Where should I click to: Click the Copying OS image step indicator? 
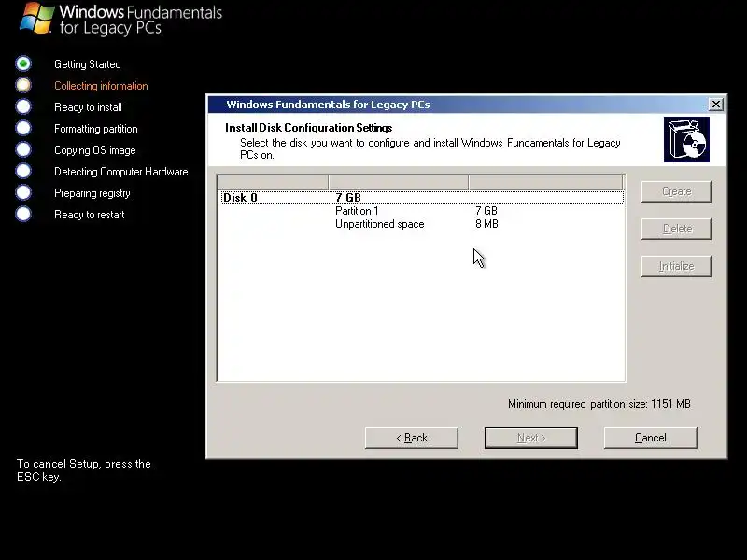[23, 149]
